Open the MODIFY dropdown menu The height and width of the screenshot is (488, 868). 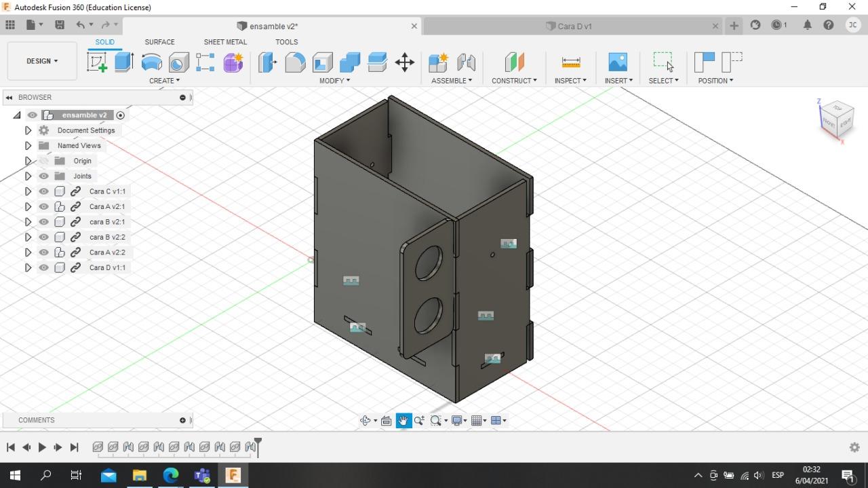[335, 81]
